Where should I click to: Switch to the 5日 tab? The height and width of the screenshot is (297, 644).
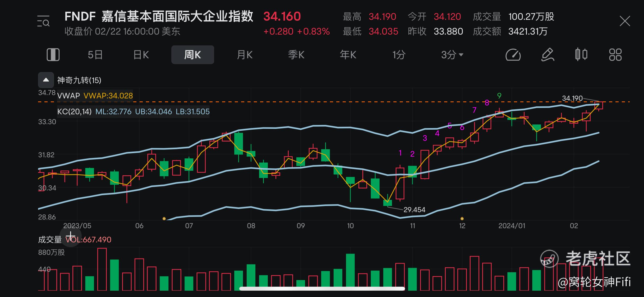click(x=95, y=55)
